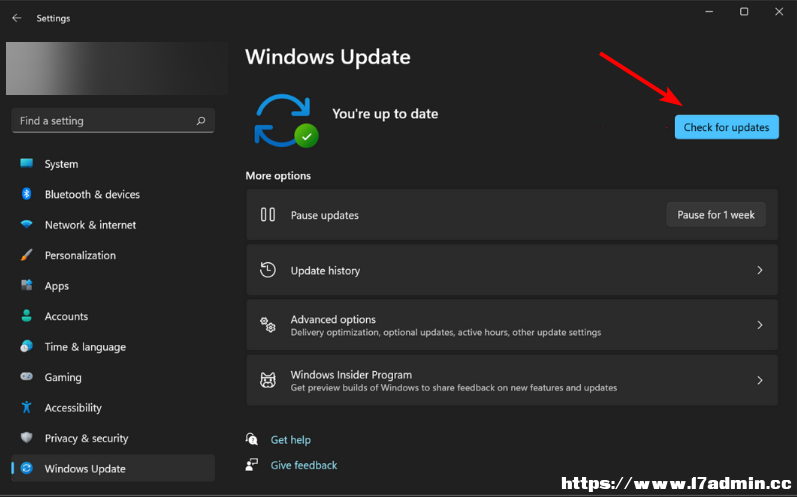
Task: Open the Update history row text
Action: [x=325, y=270]
